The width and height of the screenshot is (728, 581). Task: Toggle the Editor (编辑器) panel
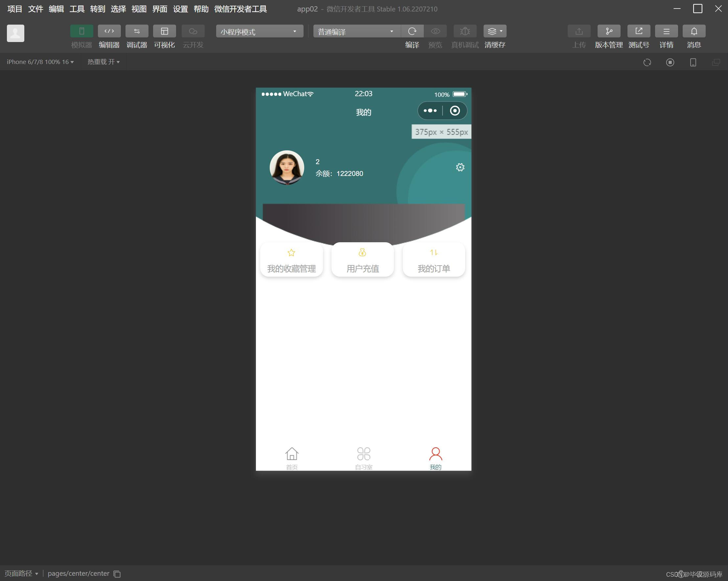tap(109, 32)
